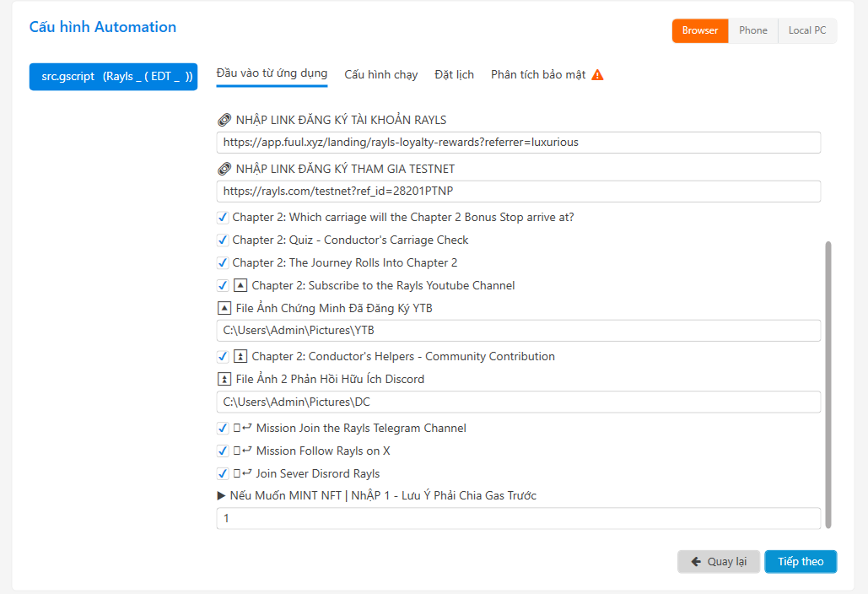
Task: Uncheck Chapter 2: Which carriage Bonus Stop checkbox
Action: [x=223, y=217]
